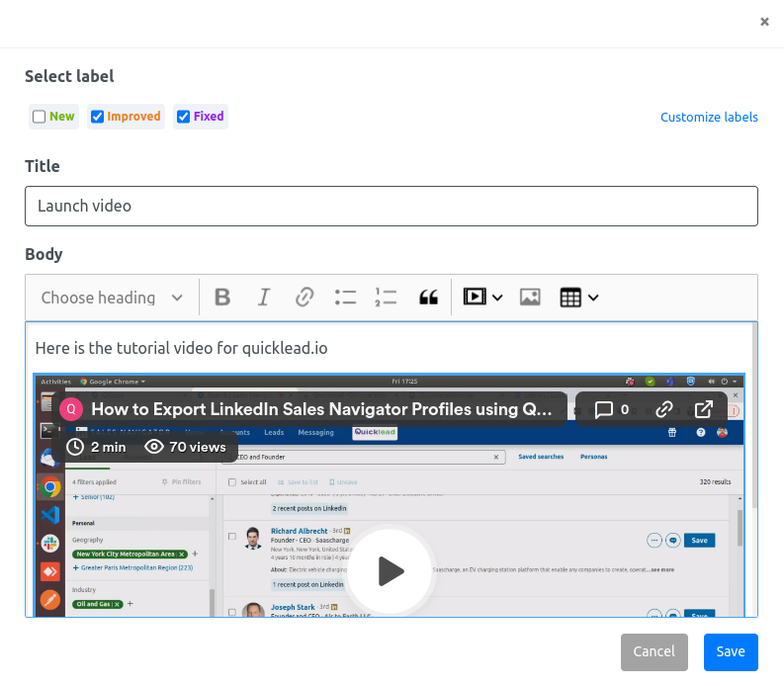Insert a block quote
This screenshot has width=784, height=686.
pos(428,298)
